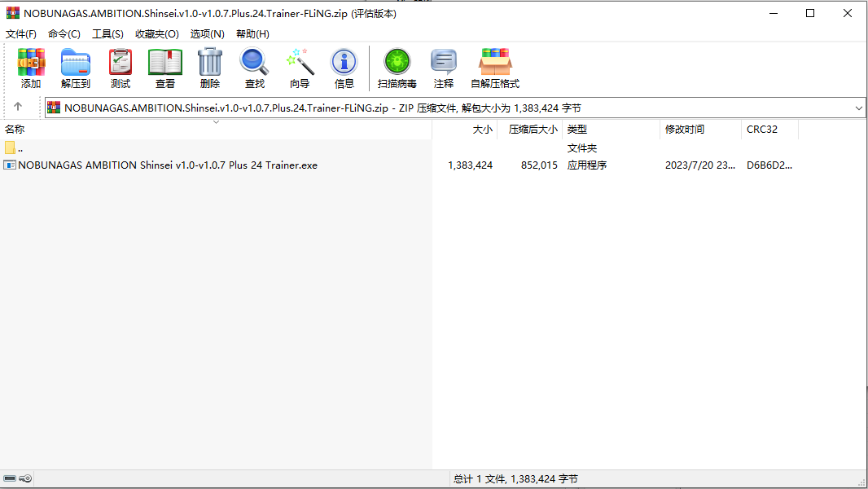Viewport: 868px width, 489px height.
Task: Sort by the CRC32 column header
Action: point(769,129)
